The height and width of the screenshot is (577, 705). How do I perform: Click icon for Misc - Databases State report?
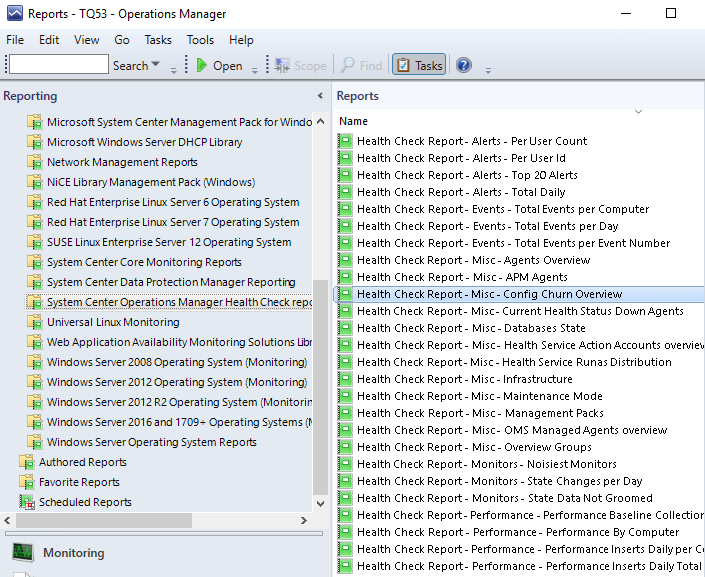click(x=345, y=328)
